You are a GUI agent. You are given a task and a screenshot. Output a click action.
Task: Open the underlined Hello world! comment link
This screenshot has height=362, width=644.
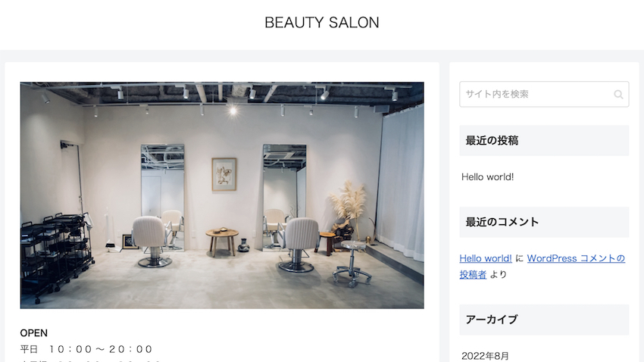[486, 258]
